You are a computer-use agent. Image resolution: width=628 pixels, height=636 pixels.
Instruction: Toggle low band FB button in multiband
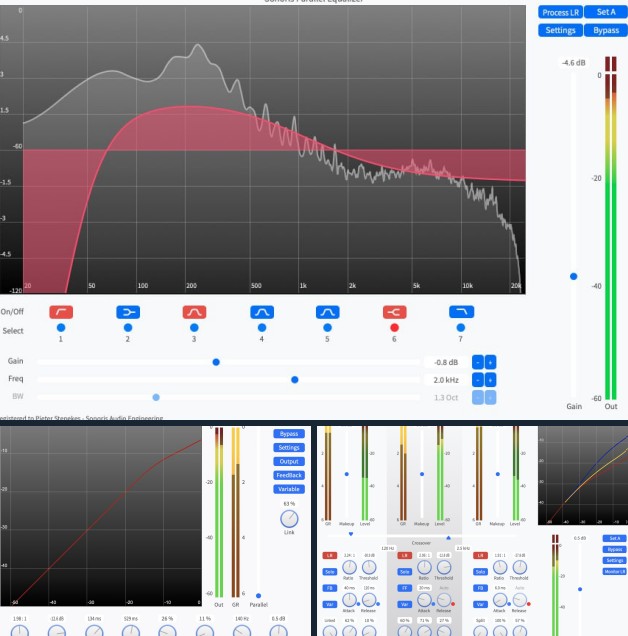(329, 588)
